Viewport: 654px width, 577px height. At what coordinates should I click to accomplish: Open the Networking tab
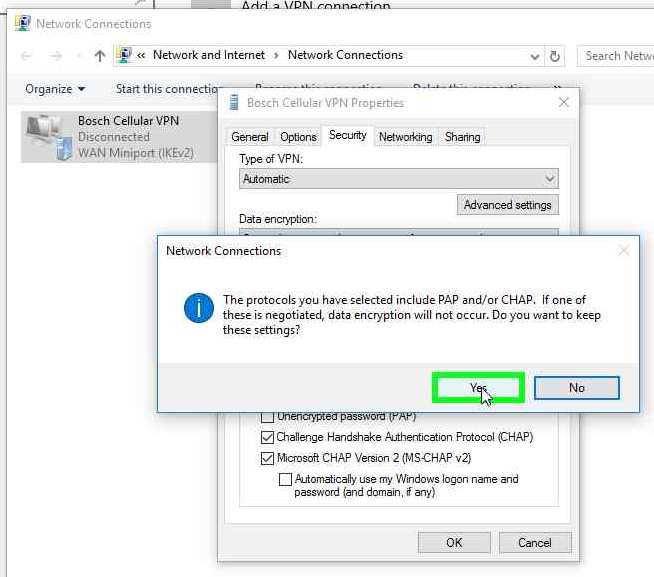(405, 137)
